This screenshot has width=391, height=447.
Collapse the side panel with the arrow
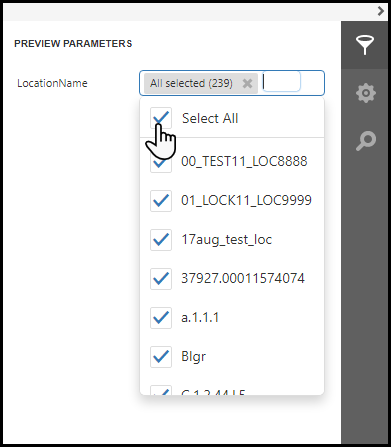[x=381, y=11]
